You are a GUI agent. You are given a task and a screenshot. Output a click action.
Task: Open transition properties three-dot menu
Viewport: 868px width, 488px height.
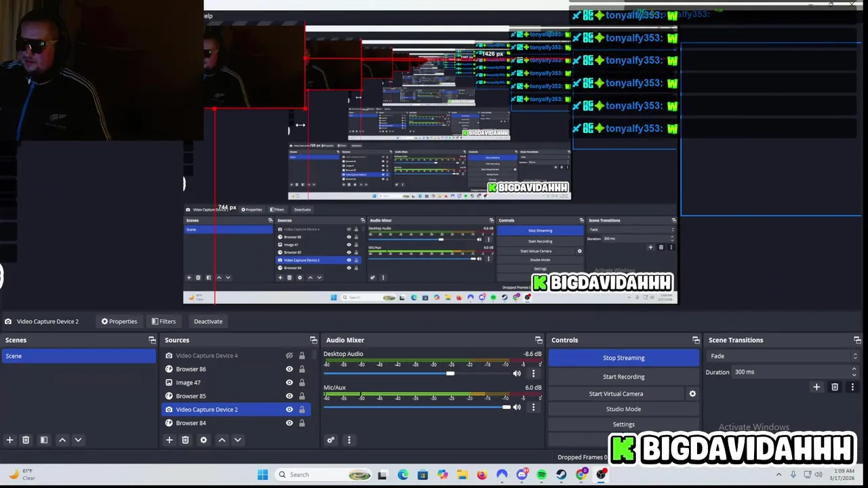tap(852, 387)
